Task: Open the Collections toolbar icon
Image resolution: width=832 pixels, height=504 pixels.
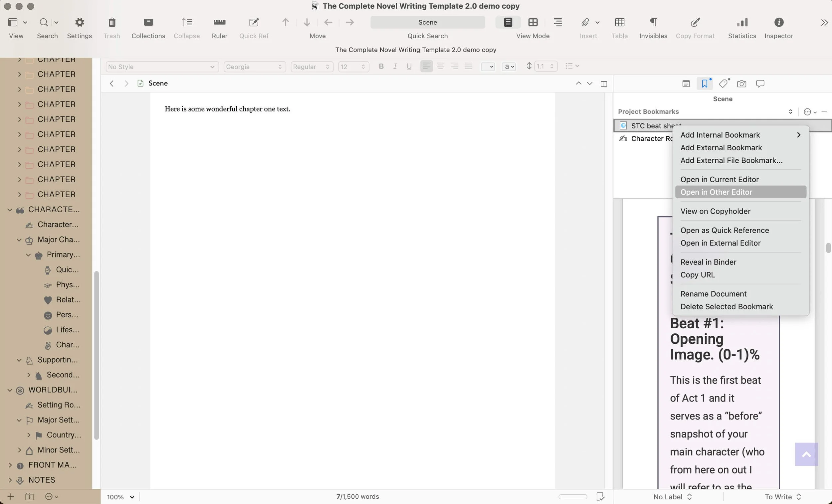Action: coord(148,23)
